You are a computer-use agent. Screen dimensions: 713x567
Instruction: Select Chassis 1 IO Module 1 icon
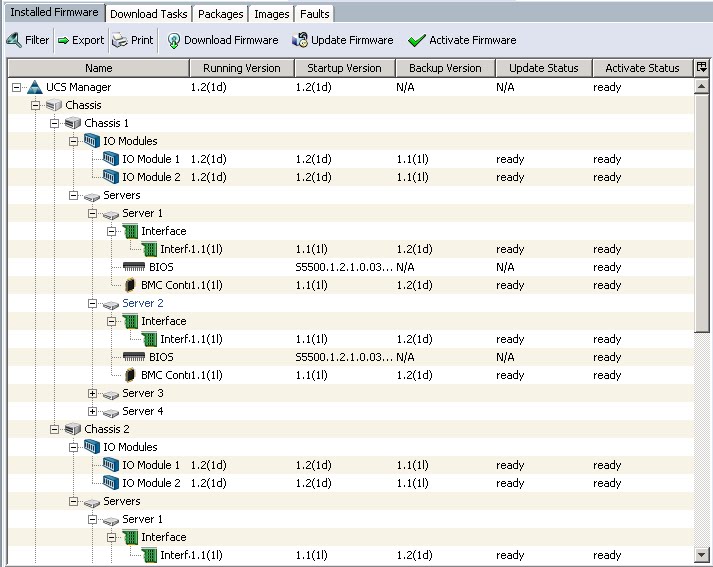point(111,159)
